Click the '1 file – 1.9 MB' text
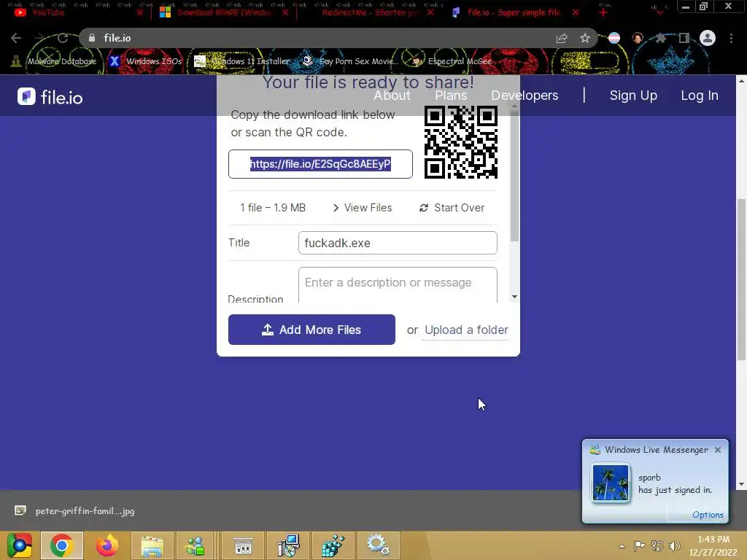 click(x=273, y=208)
